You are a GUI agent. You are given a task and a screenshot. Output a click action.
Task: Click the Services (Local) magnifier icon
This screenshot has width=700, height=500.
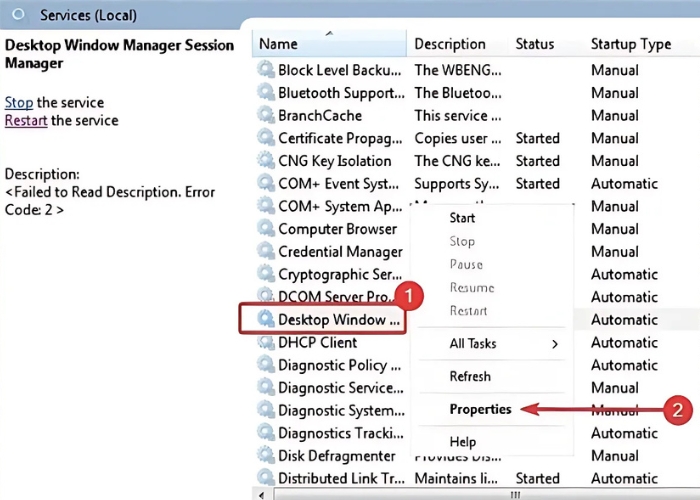coord(18,15)
